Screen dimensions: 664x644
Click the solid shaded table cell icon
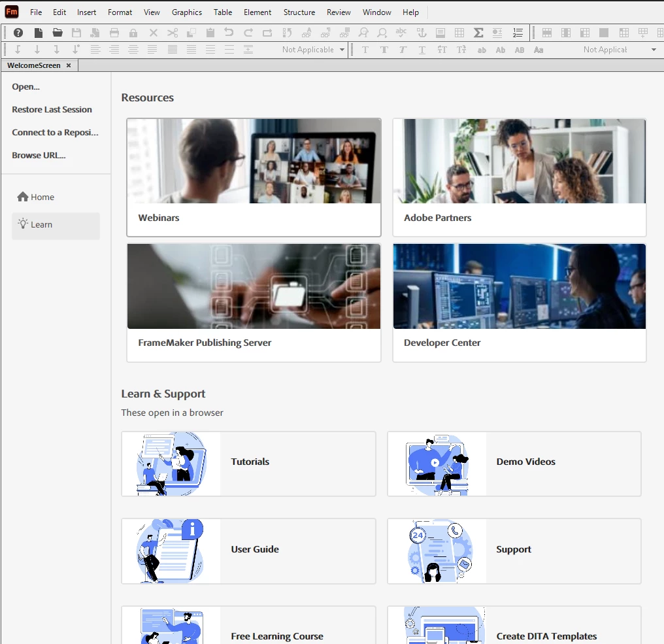604,33
